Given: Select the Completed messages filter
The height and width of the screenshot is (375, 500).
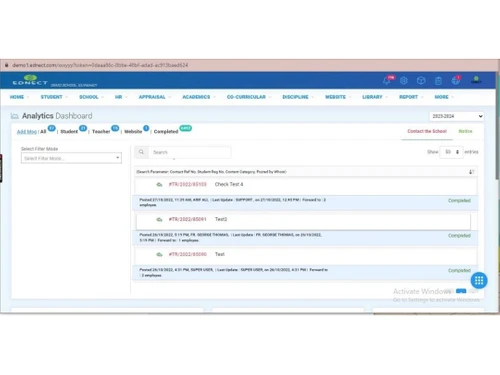Looking at the screenshot, I should pos(166,132).
